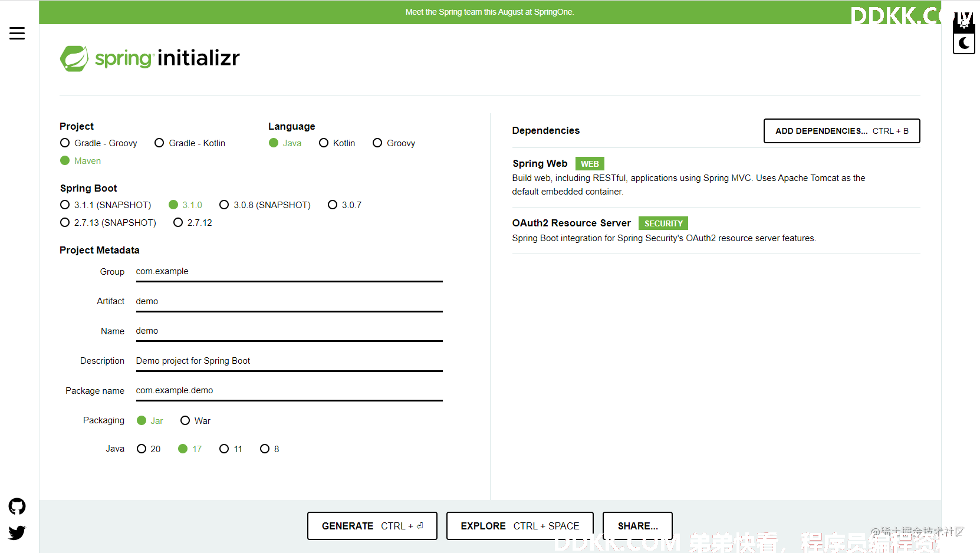Open the SpringOne announcement banner

(489, 12)
